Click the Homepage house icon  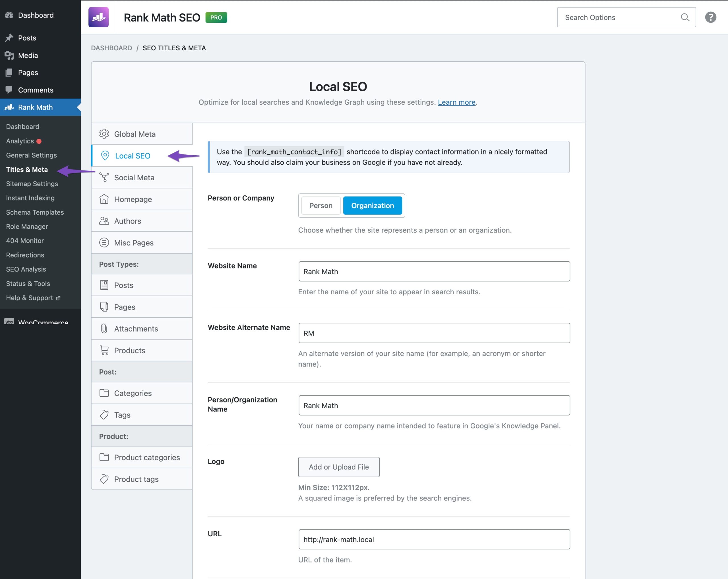(104, 199)
